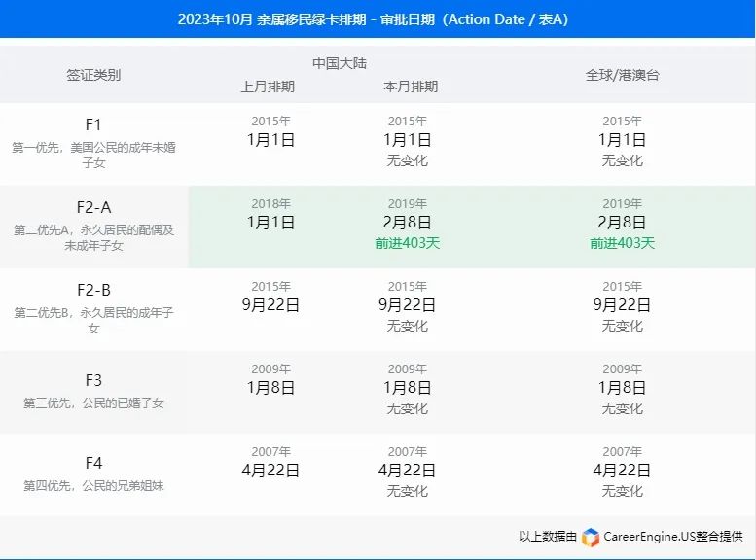Click the 以上数据由 footer text
Screen dimensions: 756x560
point(548,537)
